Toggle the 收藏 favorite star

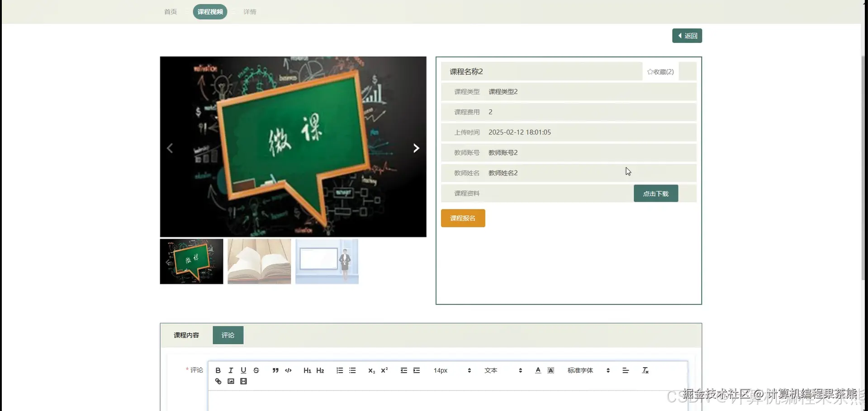pos(660,71)
